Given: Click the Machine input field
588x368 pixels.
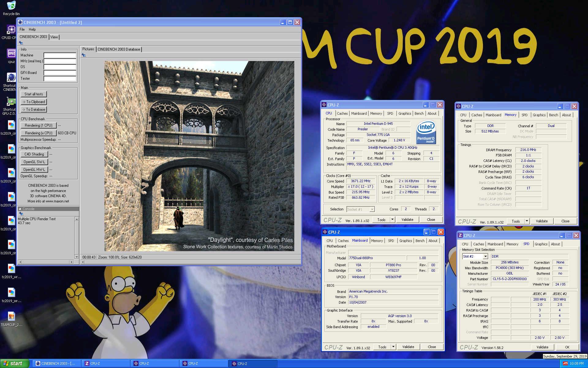Looking at the screenshot, I should (60, 55).
